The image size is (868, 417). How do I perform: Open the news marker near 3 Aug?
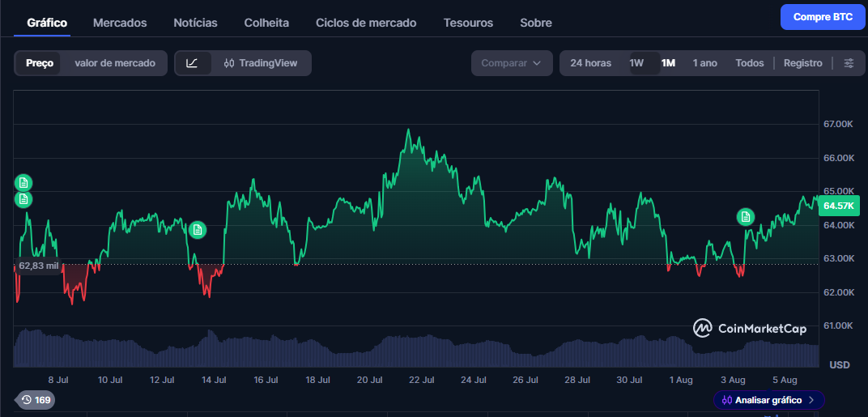(746, 217)
